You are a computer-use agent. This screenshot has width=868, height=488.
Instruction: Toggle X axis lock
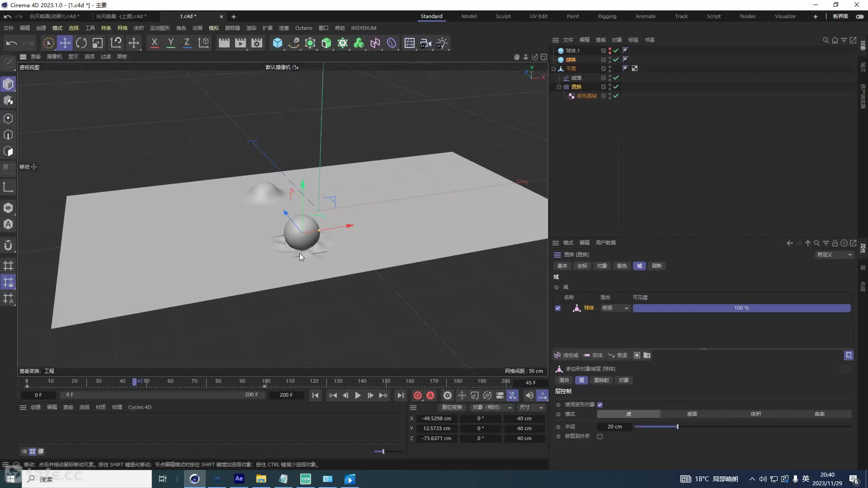point(154,43)
